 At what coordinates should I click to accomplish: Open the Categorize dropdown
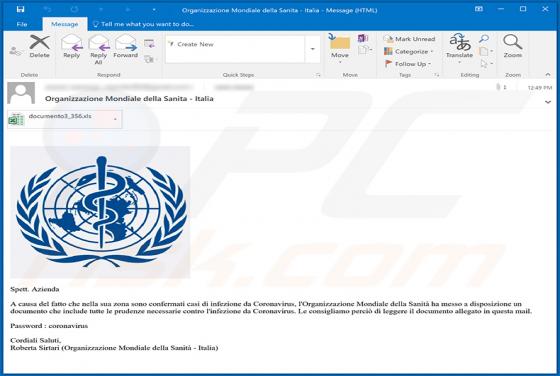(x=409, y=51)
